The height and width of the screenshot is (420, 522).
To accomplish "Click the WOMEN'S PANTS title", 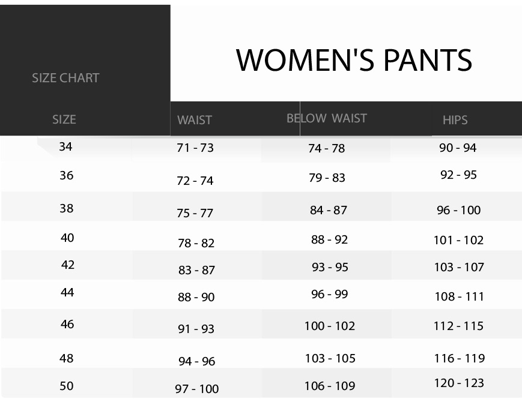I will (354, 60).
